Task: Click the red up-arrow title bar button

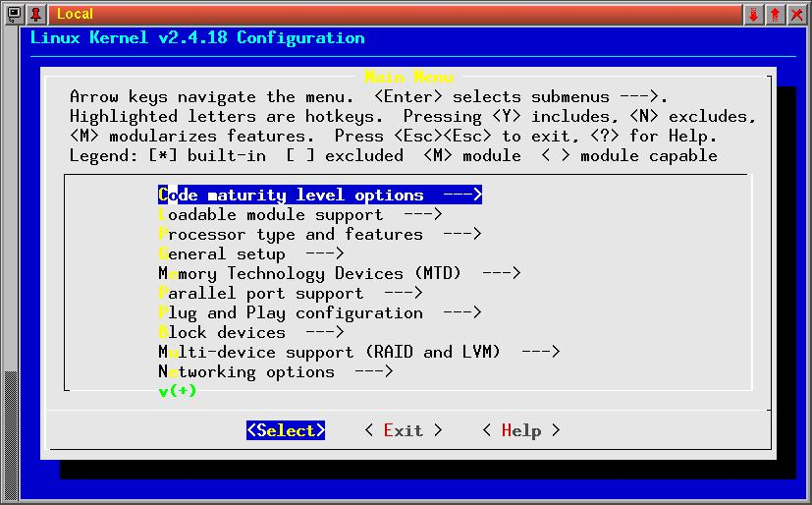Action: point(775,15)
